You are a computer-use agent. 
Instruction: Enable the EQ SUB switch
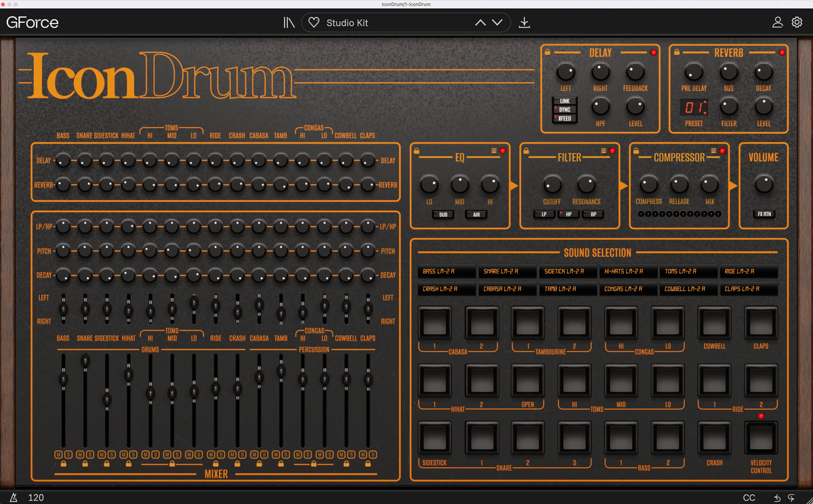(x=443, y=215)
